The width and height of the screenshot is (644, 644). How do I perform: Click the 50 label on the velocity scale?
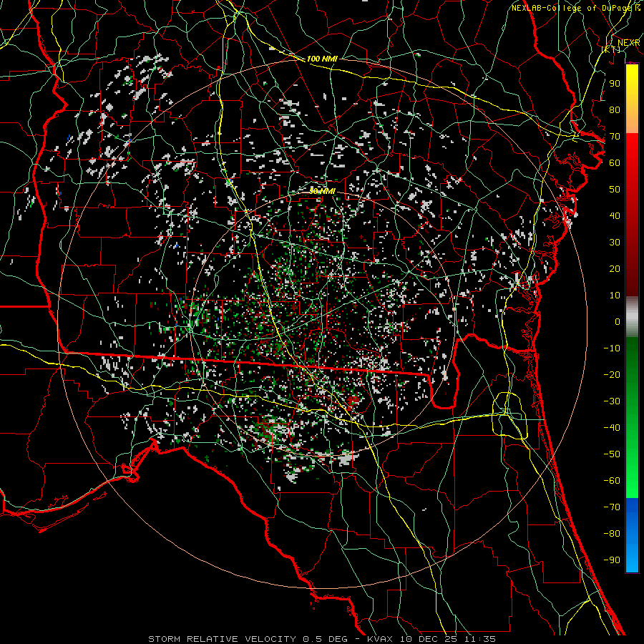(615, 190)
